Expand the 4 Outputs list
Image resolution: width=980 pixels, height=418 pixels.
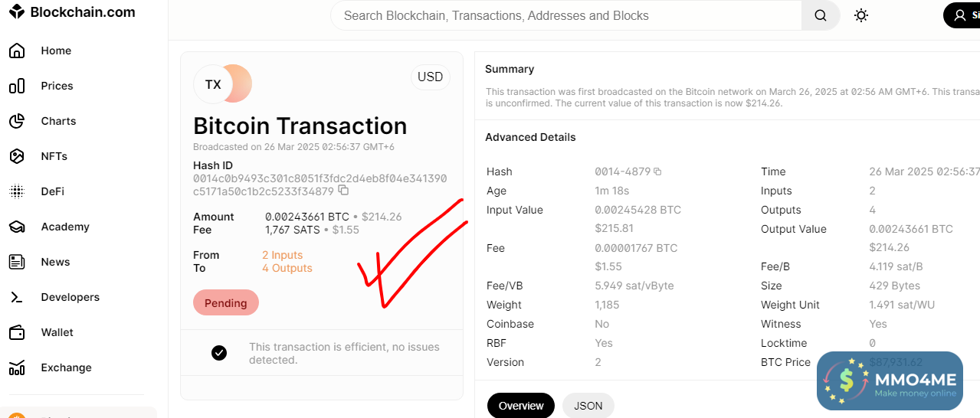tap(287, 268)
